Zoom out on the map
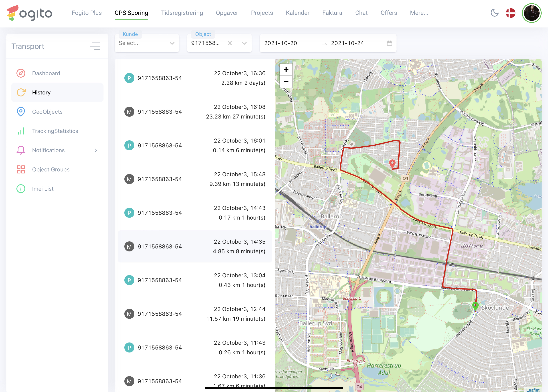This screenshot has width=548, height=392. [x=286, y=82]
